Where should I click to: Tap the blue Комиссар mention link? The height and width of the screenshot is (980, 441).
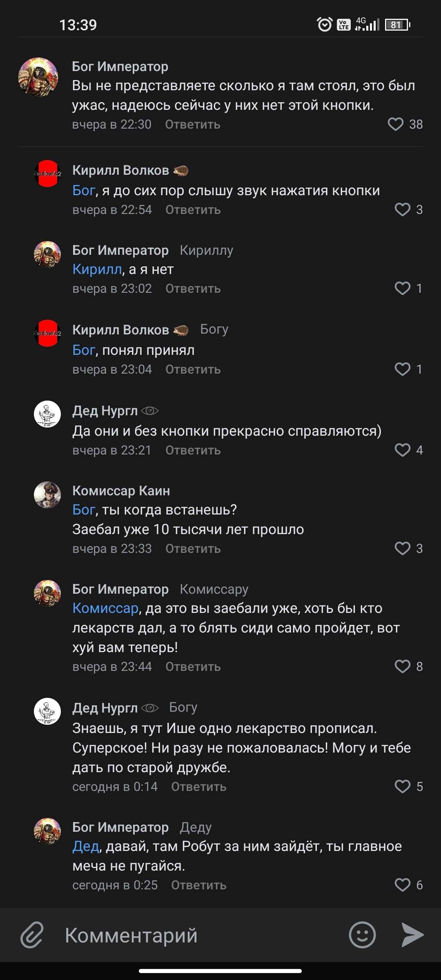pyautogui.click(x=105, y=608)
